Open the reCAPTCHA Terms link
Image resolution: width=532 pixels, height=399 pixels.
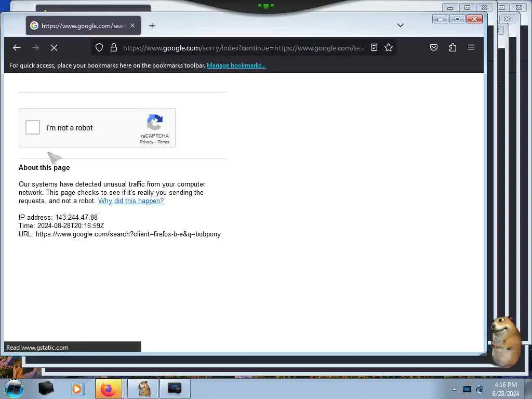point(164,142)
